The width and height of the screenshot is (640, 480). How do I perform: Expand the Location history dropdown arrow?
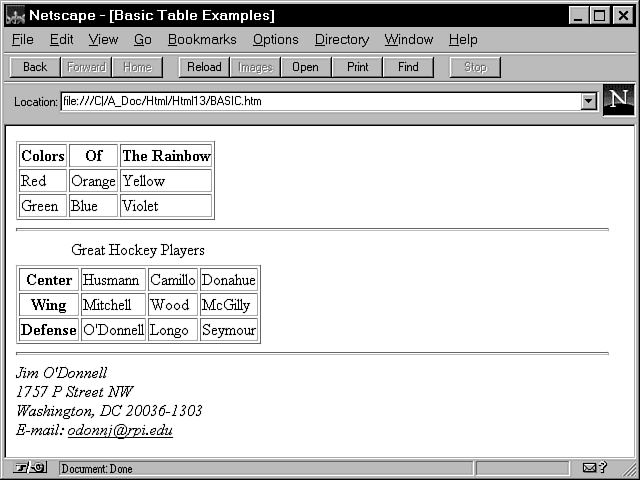pyautogui.click(x=588, y=102)
